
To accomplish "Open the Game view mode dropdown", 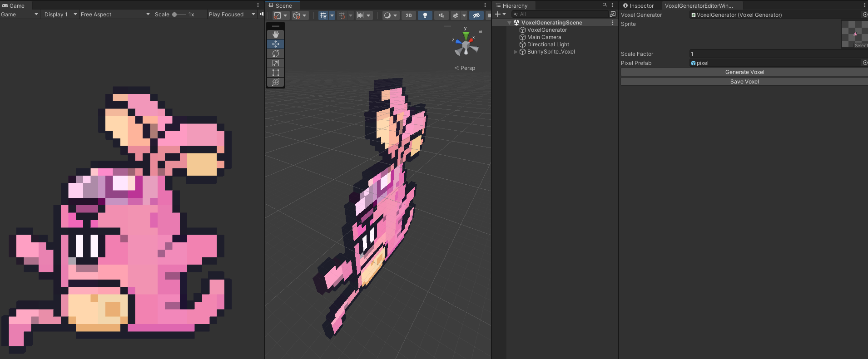I will tap(20, 15).
